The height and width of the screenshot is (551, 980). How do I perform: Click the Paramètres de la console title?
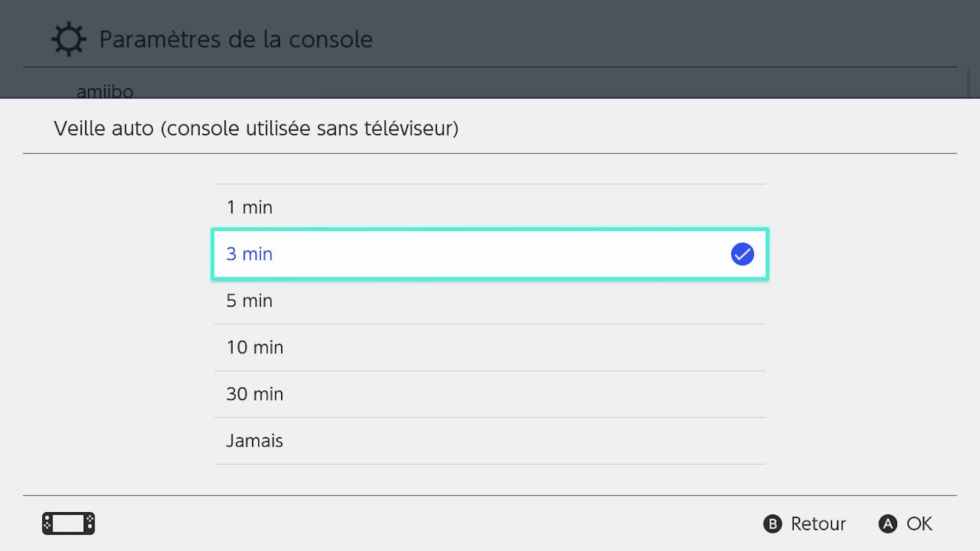pyautogui.click(x=236, y=39)
